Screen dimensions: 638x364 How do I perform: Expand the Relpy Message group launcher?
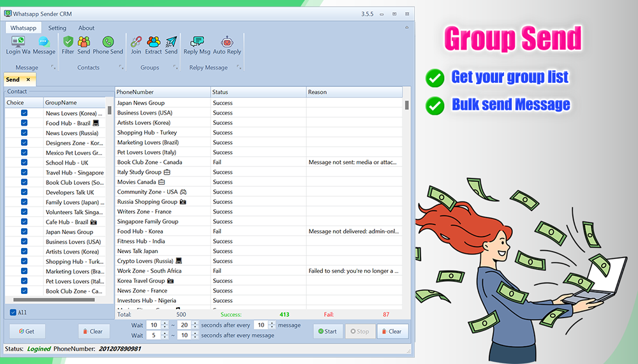click(239, 67)
